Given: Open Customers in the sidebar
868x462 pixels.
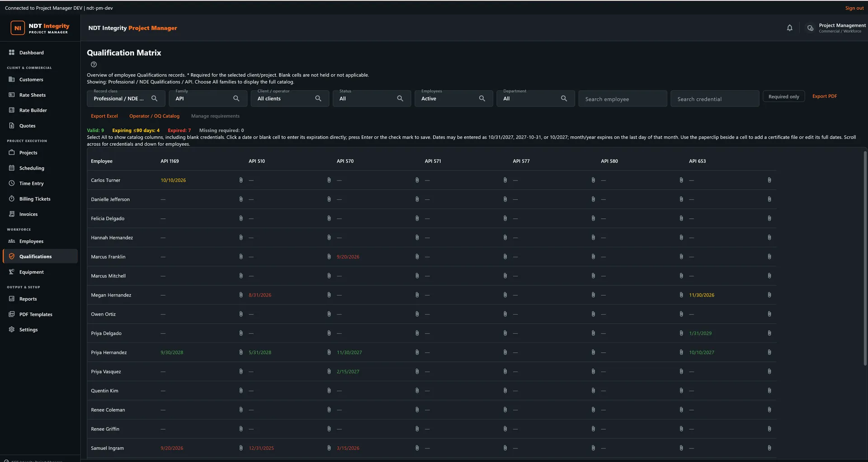Looking at the screenshot, I should pos(40,80).
